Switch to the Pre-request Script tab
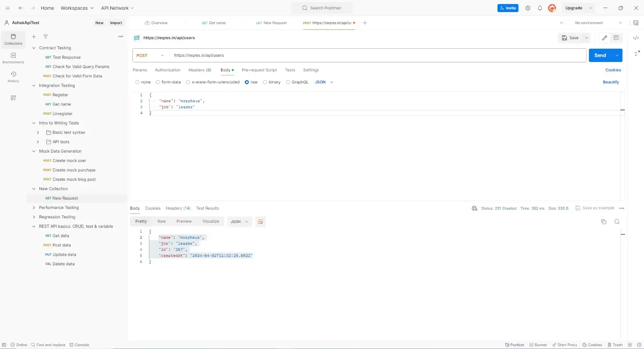 (259, 70)
